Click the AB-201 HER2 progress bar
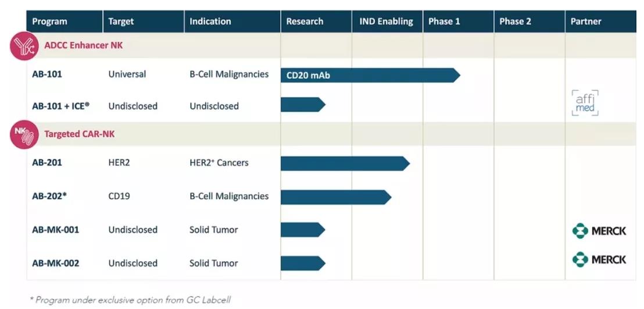This screenshot has height=309, width=644. [x=345, y=164]
